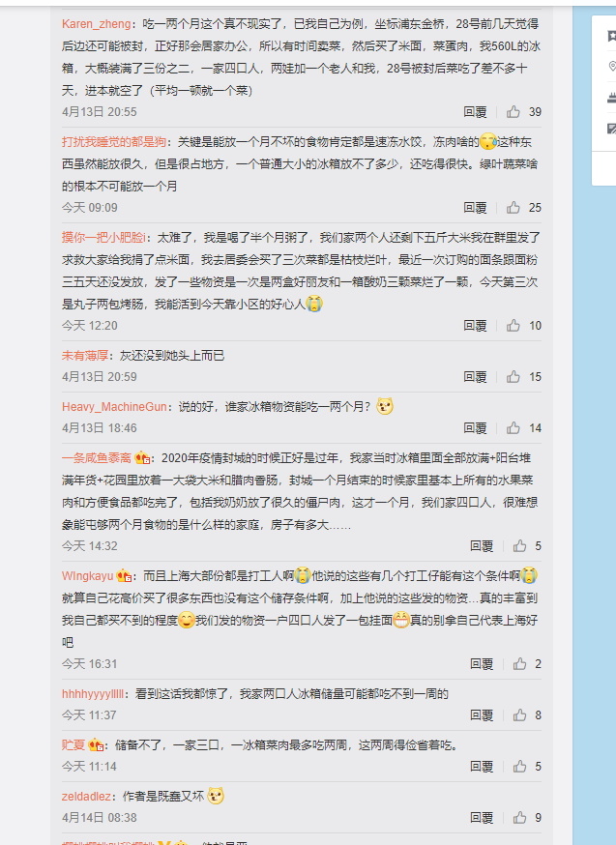Viewport: 616px width, 845px height.
Task: Open Karen_zheng's profile
Action: click(x=96, y=24)
